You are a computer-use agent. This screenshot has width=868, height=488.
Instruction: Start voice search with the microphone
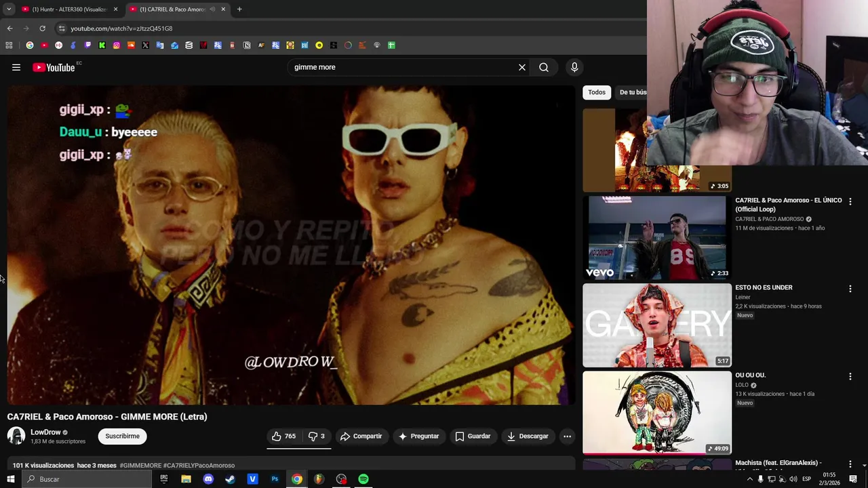pyautogui.click(x=574, y=67)
